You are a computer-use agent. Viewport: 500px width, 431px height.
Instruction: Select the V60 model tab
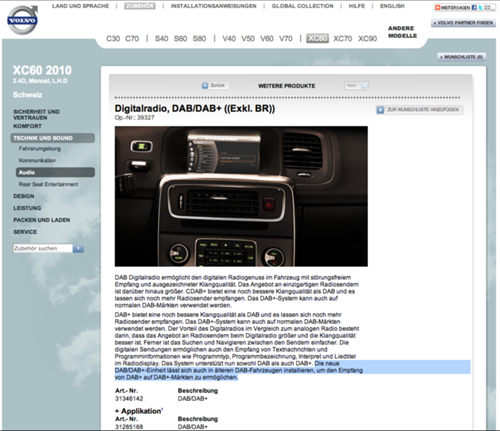267,39
